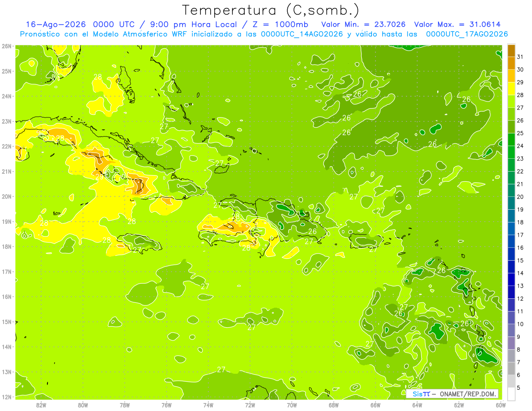The image size is (532, 411).
Task: Click the 70W longitude axis label
Action: pyautogui.click(x=292, y=405)
